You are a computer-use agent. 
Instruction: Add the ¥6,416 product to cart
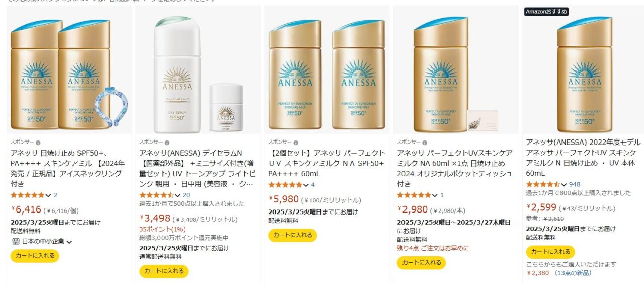(35, 256)
